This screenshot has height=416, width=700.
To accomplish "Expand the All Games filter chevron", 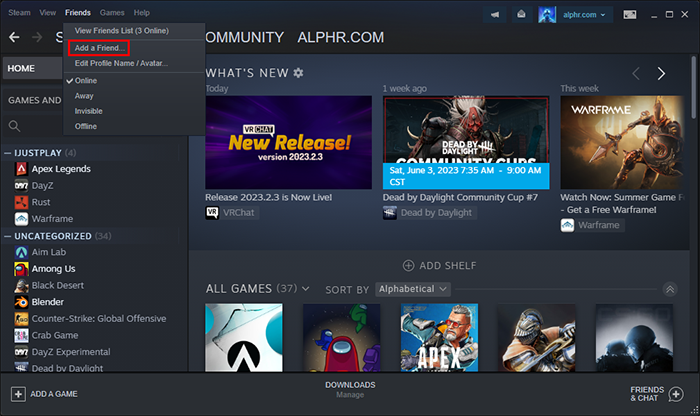I will 306,289.
